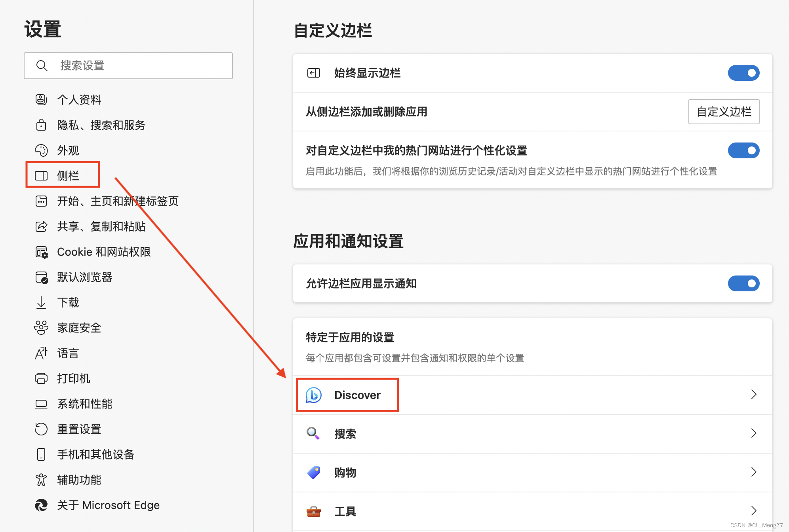Click the sidebar panel icon beside 侧栏

[41, 175]
